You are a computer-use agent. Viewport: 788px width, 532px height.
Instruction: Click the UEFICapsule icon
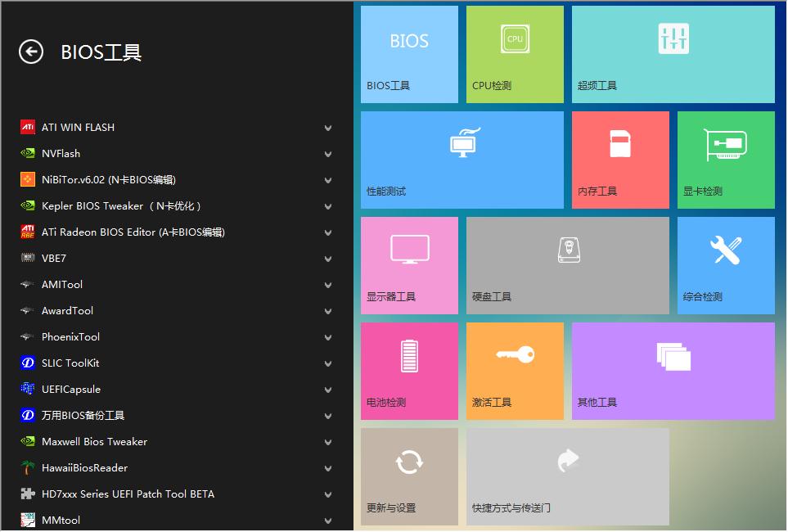coord(28,389)
